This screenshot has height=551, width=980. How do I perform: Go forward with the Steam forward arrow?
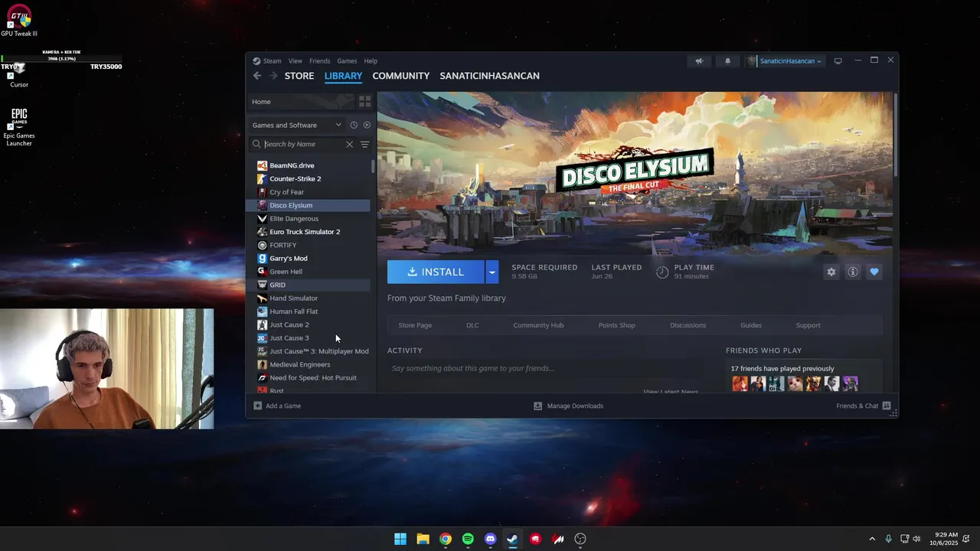click(x=273, y=76)
